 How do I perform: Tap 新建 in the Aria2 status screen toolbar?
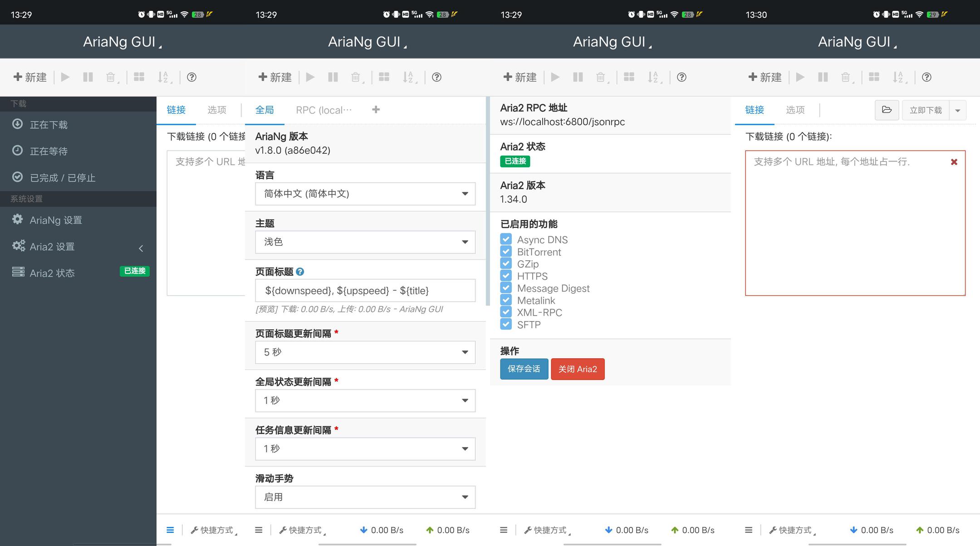[520, 77]
